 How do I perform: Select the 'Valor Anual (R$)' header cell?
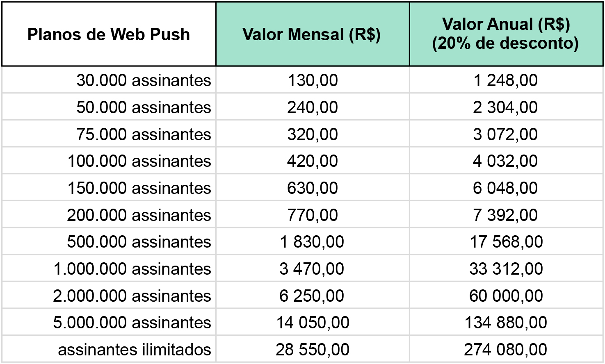pyautogui.click(x=506, y=34)
